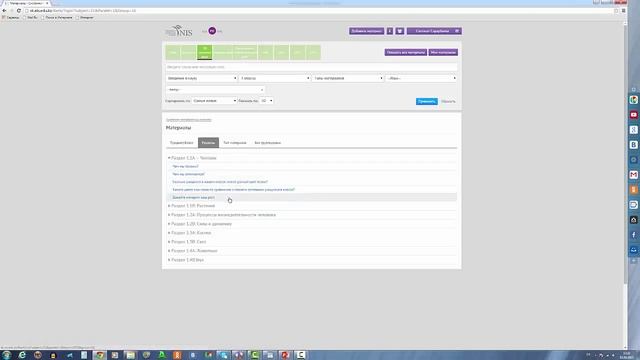Open the user account dropdown in header

434,31
